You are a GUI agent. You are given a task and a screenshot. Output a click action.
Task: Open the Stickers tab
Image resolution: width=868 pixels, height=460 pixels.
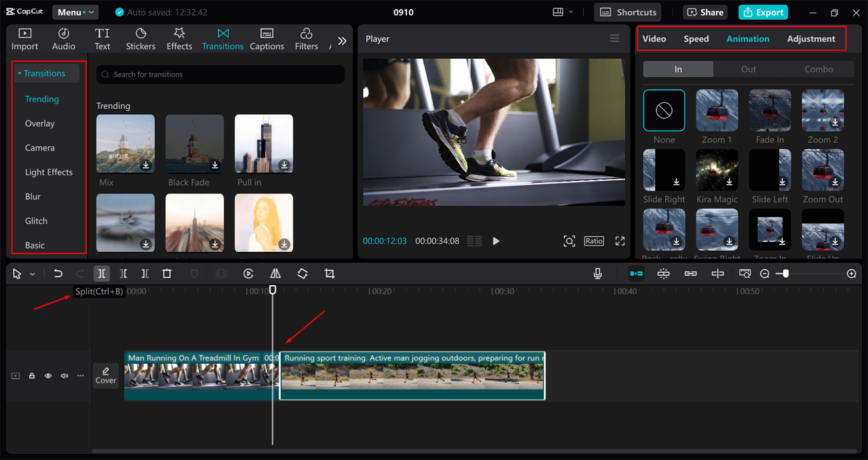(140, 39)
